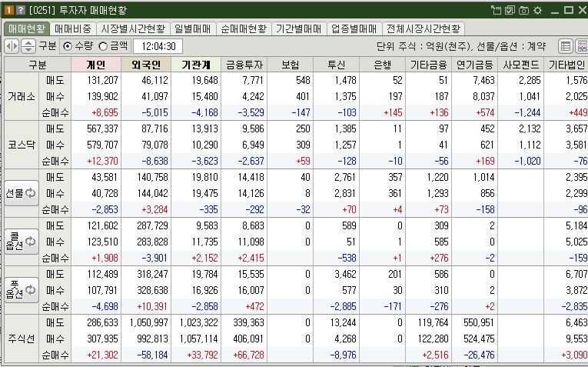
Task: Click the window title [0251] 투자자 매매현황
Action: 78,10
